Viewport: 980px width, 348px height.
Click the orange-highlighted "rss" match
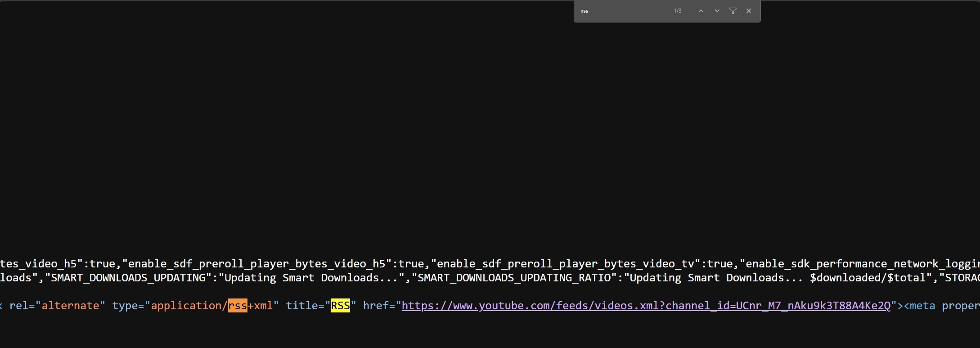click(238, 306)
